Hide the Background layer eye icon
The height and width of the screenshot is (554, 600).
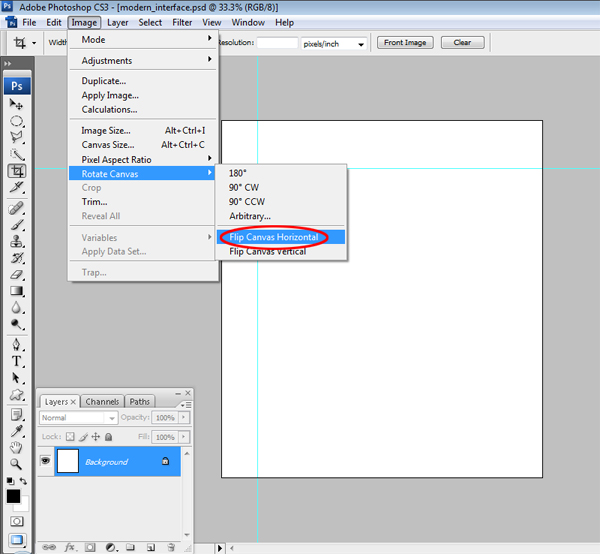[46, 460]
